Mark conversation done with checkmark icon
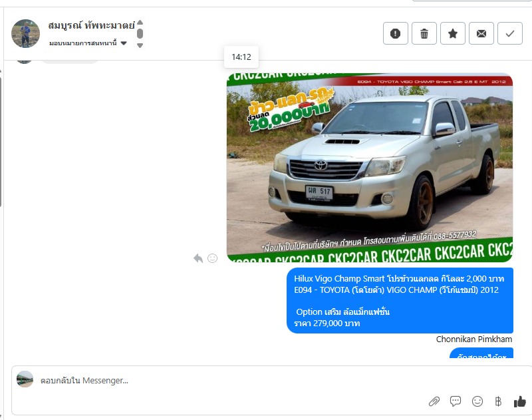 [509, 33]
